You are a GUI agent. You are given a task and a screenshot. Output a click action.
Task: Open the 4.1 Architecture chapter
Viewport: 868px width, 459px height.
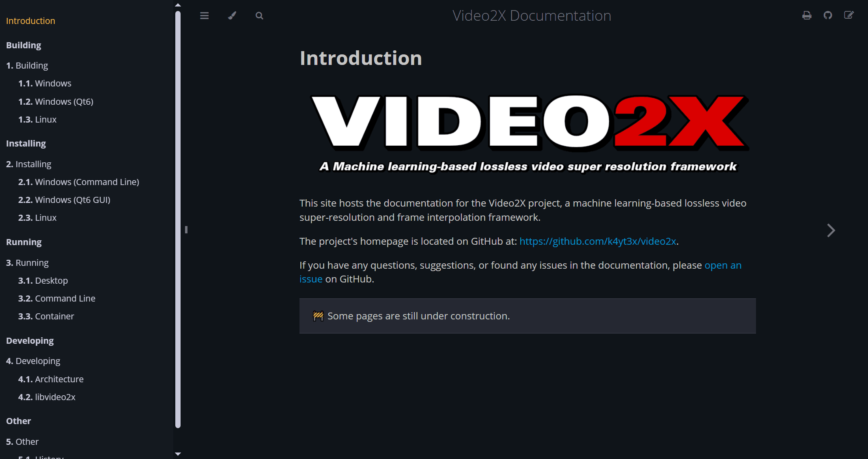pos(51,379)
